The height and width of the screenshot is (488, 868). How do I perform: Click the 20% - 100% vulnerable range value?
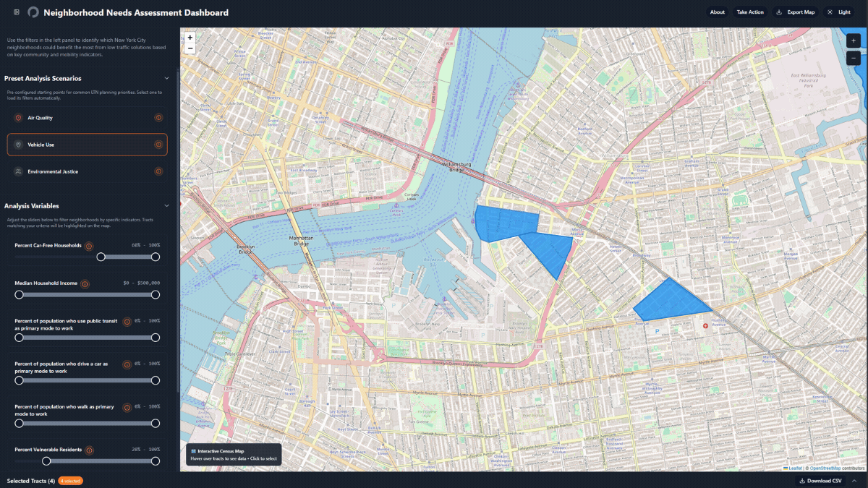pos(145,450)
